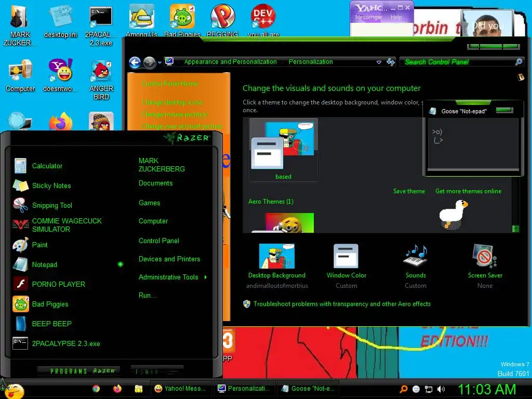Go back in Control Panel
Screen dimensions: 532x399
(x=135, y=62)
